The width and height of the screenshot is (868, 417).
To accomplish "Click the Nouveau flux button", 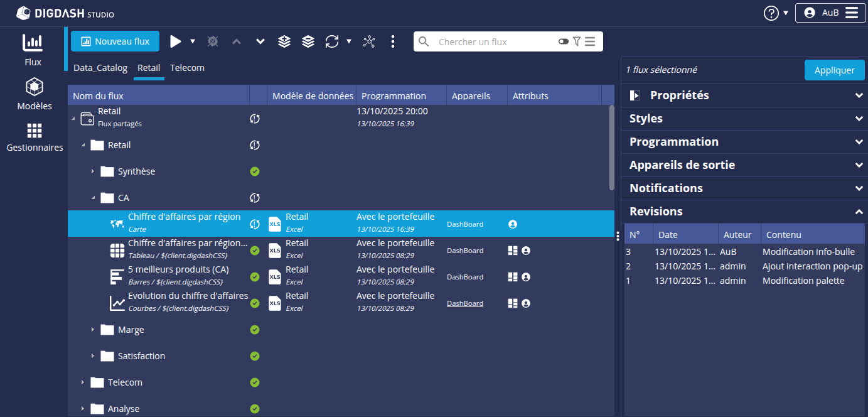I will [x=115, y=41].
